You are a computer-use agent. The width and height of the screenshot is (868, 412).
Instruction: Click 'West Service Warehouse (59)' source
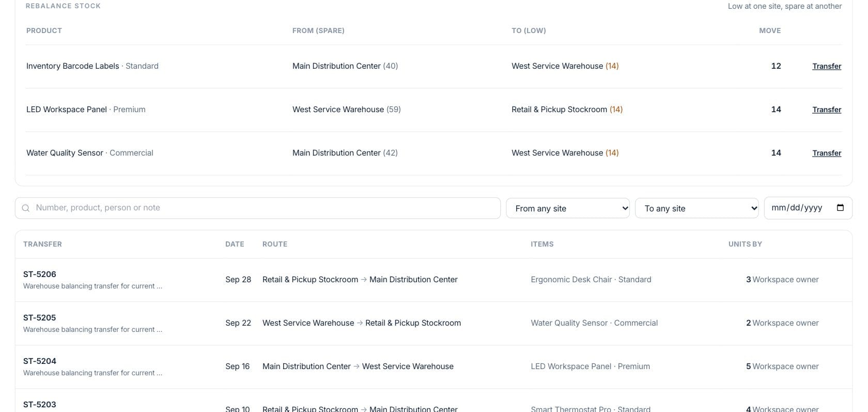click(347, 110)
